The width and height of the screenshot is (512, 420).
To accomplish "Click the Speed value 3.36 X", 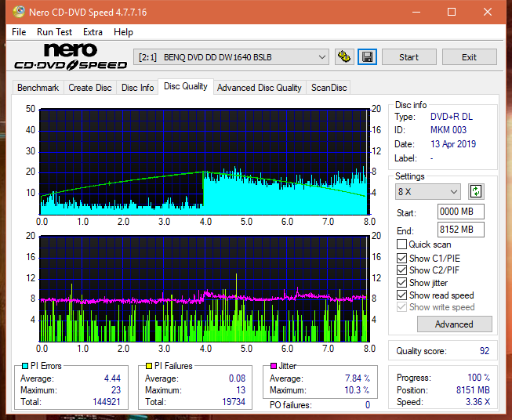I will click(478, 402).
